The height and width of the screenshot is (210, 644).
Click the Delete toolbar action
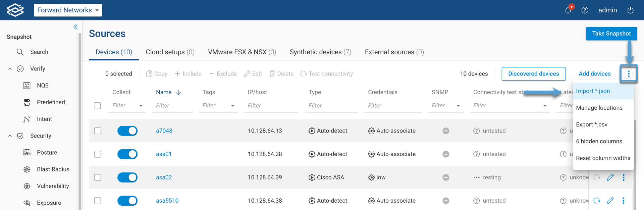pos(281,74)
